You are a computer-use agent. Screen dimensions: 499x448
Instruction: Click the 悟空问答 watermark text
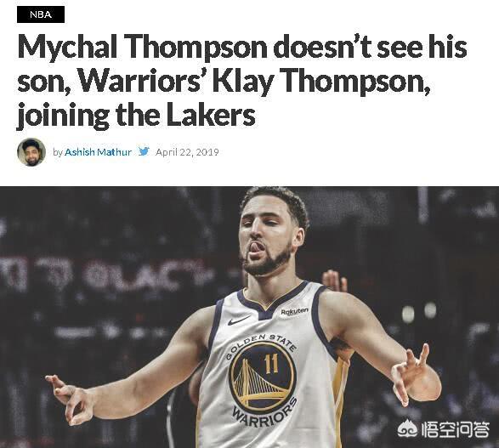pyautogui.click(x=455, y=430)
